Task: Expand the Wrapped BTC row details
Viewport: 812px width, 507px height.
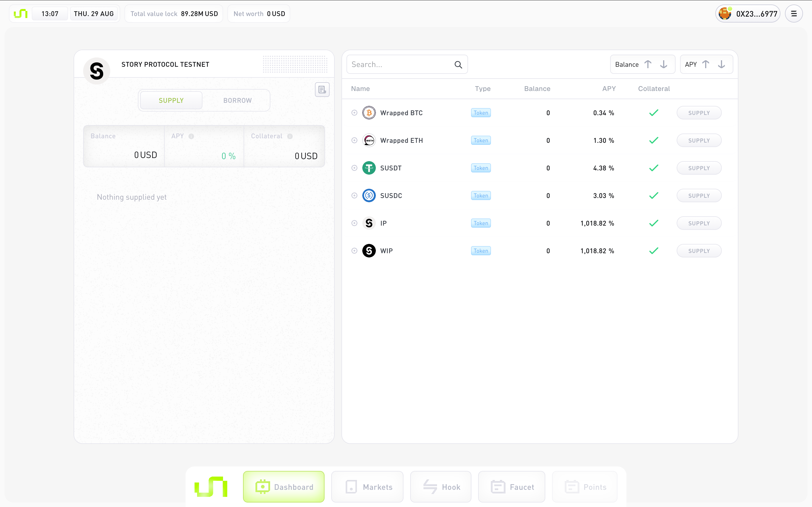Action: coord(354,113)
